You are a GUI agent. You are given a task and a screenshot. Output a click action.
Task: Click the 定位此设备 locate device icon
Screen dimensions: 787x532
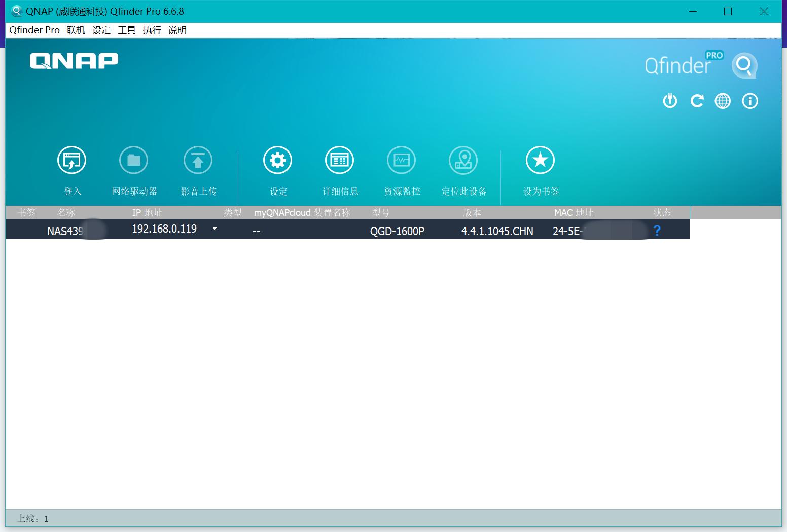pos(463,160)
